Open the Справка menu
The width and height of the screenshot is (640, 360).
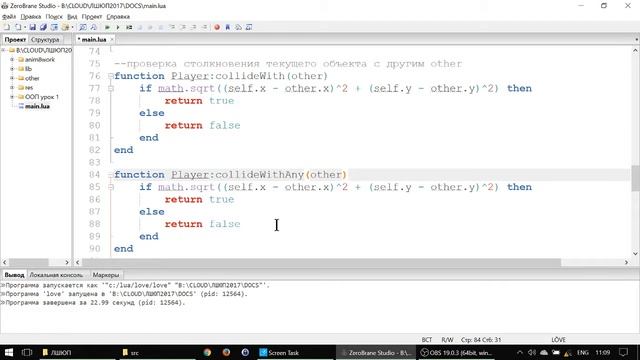tap(118, 17)
